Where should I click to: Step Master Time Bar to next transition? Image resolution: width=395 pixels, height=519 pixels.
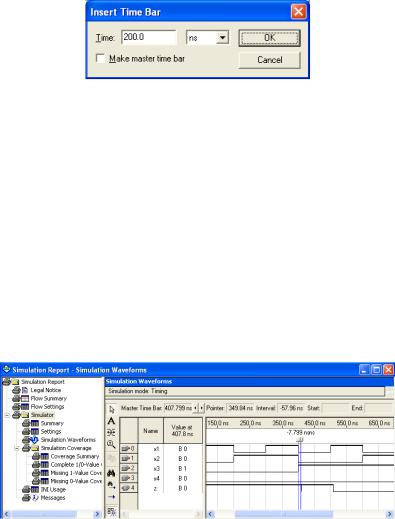coord(201,408)
